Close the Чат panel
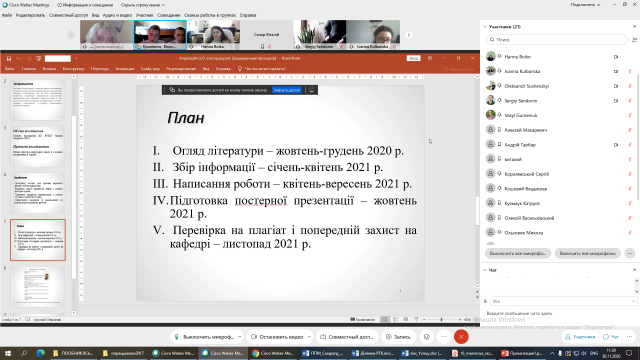Image resolution: width=640 pixels, height=360 pixels. [634, 270]
